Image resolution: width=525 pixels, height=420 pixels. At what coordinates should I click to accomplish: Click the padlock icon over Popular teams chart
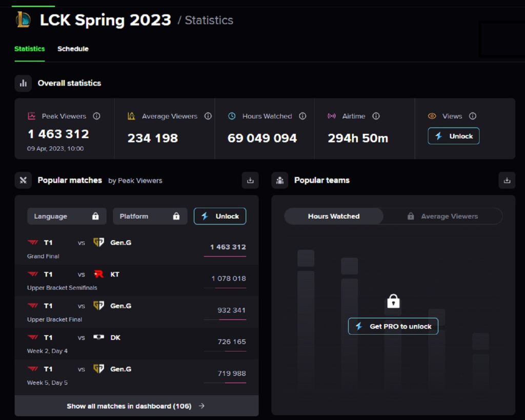coord(393,301)
